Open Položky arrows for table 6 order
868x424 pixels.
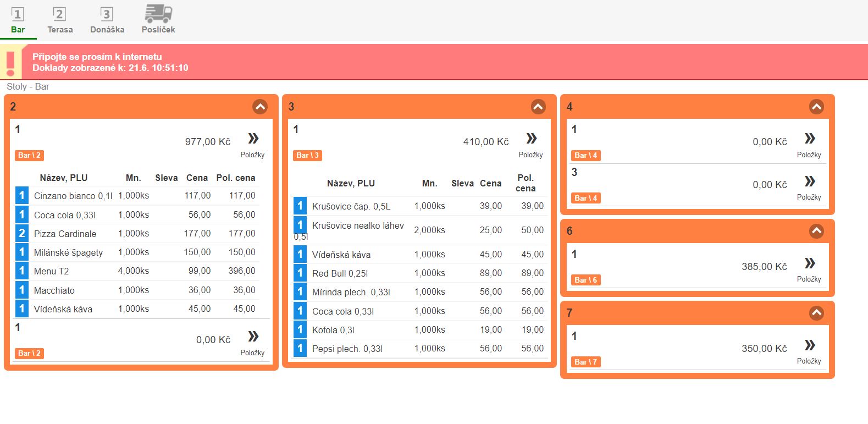(x=809, y=263)
